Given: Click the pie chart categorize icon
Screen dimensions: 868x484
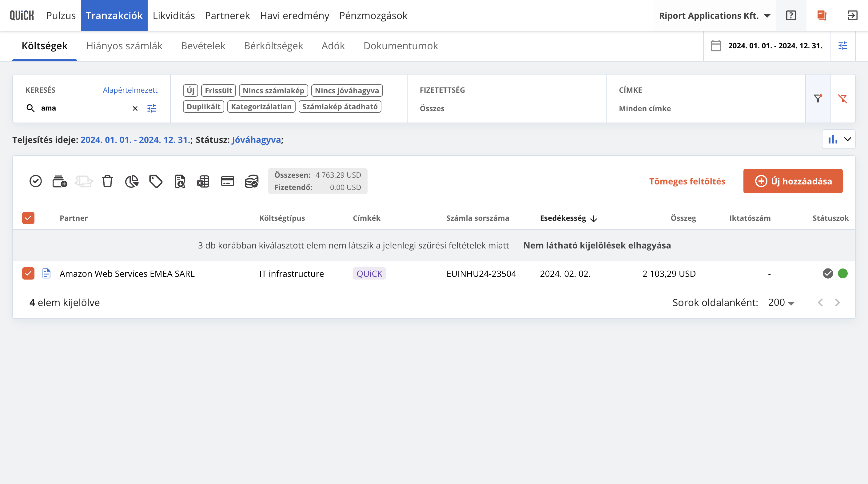Looking at the screenshot, I should (132, 181).
